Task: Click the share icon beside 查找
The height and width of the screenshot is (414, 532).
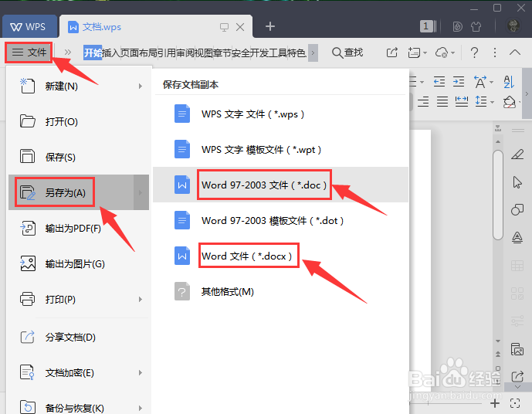Action: tap(392, 53)
